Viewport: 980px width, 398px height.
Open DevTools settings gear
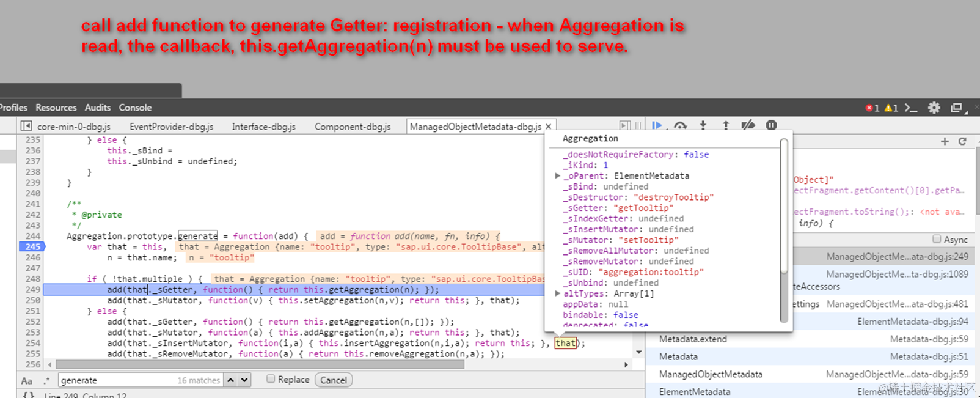pyautogui.click(x=934, y=108)
